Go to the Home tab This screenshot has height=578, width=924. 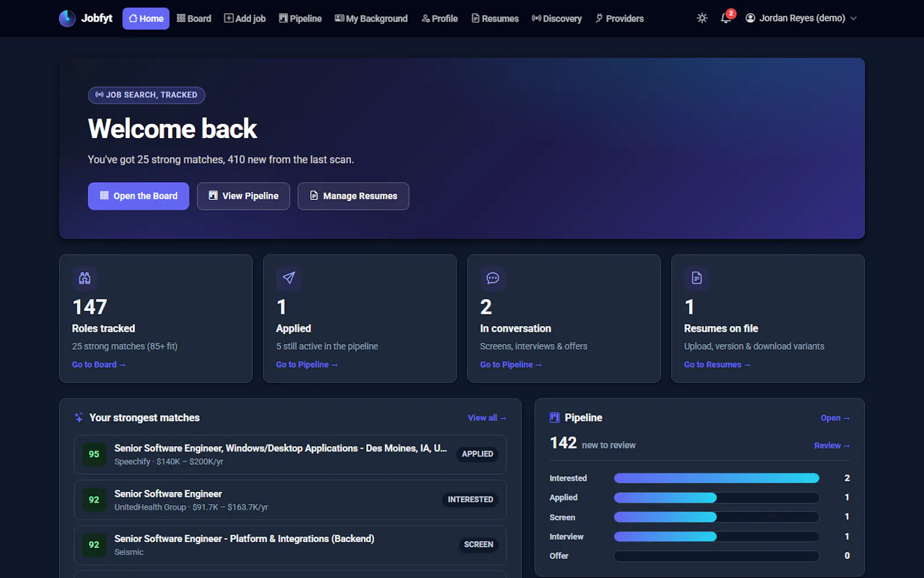click(x=146, y=18)
